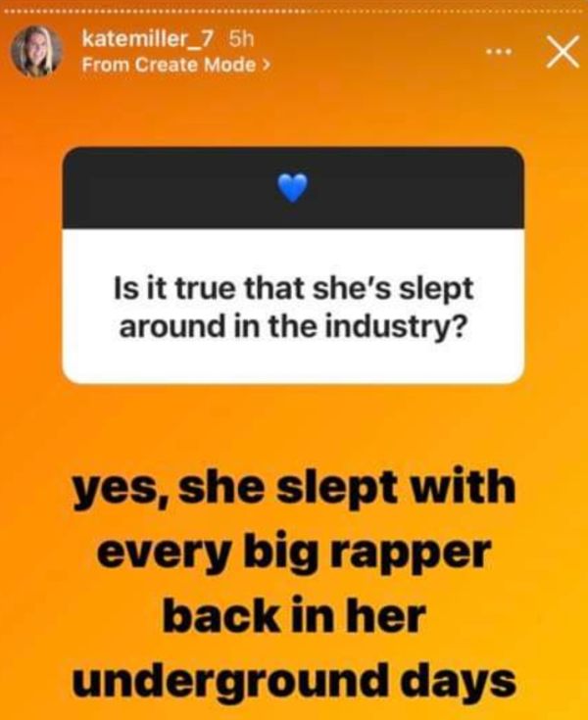The width and height of the screenshot is (588, 720).
Task: Click the "around in the industry?" text
Action: (x=291, y=327)
